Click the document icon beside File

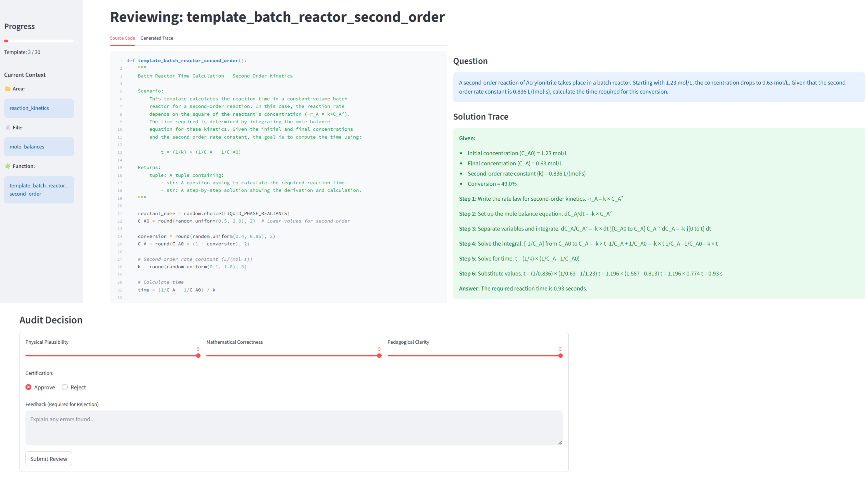coord(8,128)
